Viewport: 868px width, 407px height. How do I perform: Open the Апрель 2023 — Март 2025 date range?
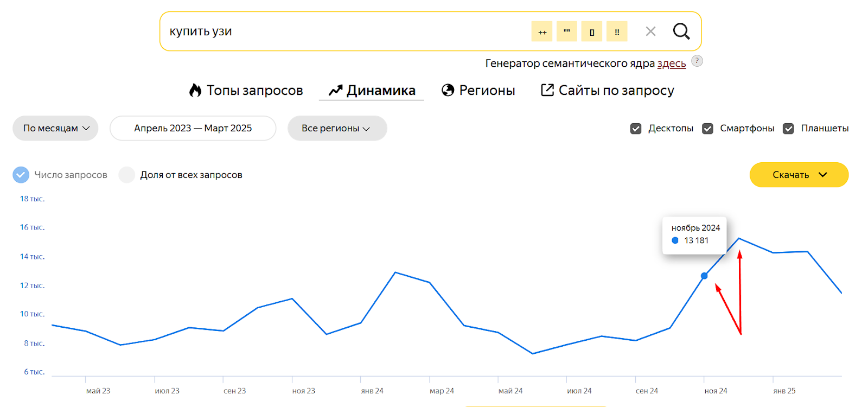coord(193,128)
